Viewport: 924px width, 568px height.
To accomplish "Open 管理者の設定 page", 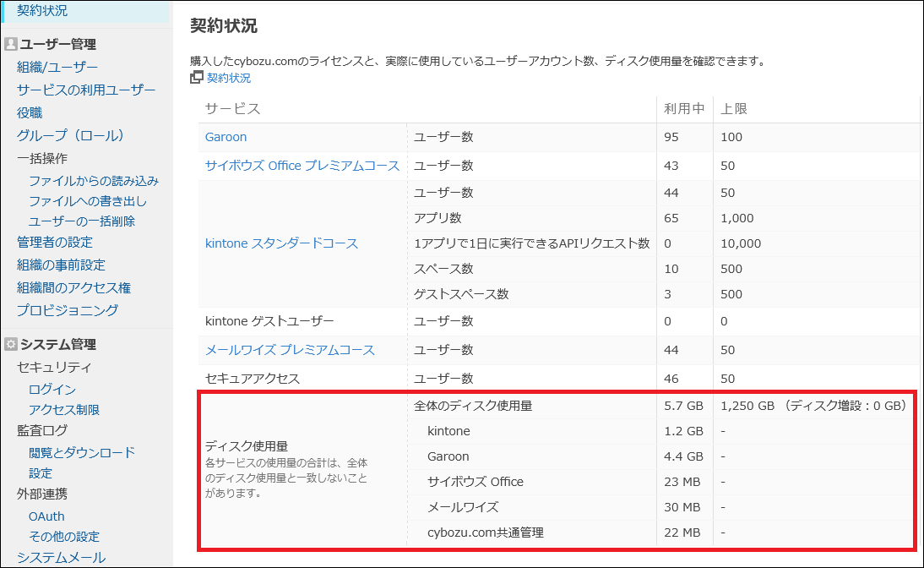I will pyautogui.click(x=55, y=243).
